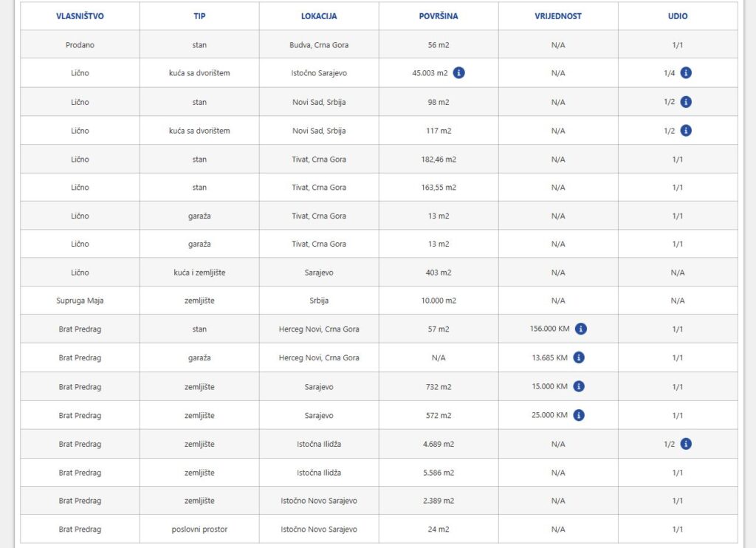Select the poslovni prostor type cell
Screen dimensions: 756x548
(199, 530)
